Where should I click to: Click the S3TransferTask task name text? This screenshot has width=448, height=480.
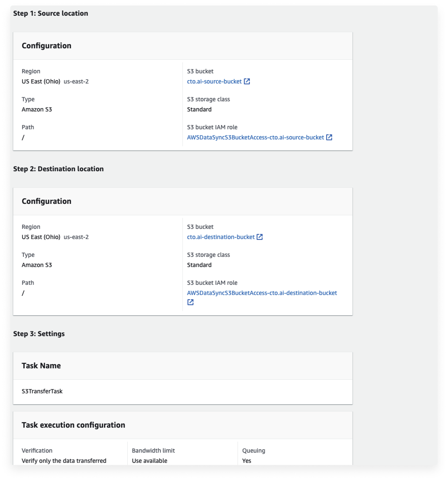tap(42, 391)
